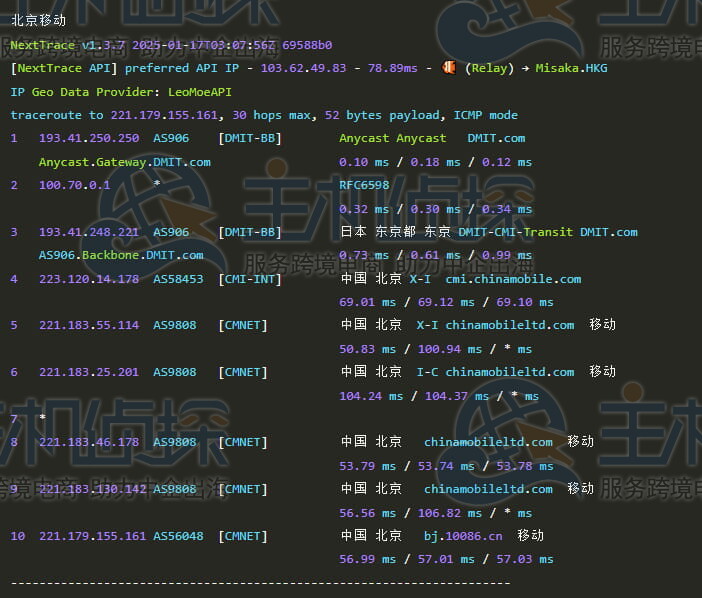Click the AS58453 number on hop 4

click(x=178, y=279)
